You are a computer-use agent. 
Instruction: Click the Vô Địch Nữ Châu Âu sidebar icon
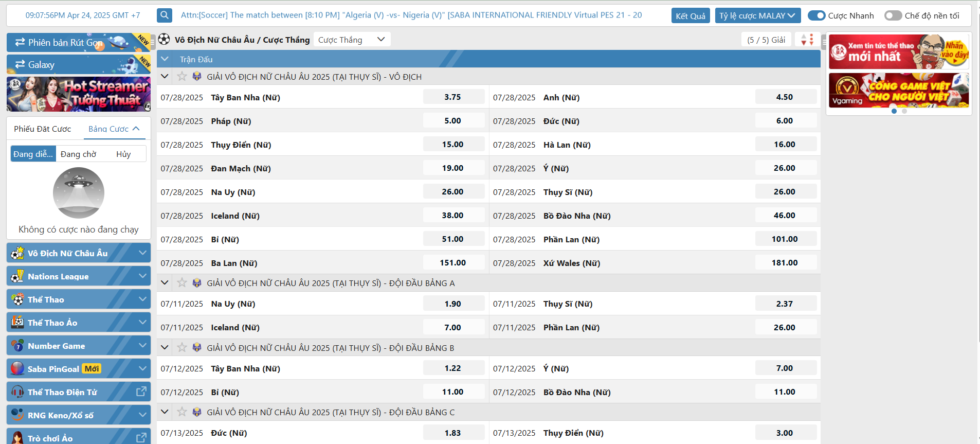coord(17,253)
